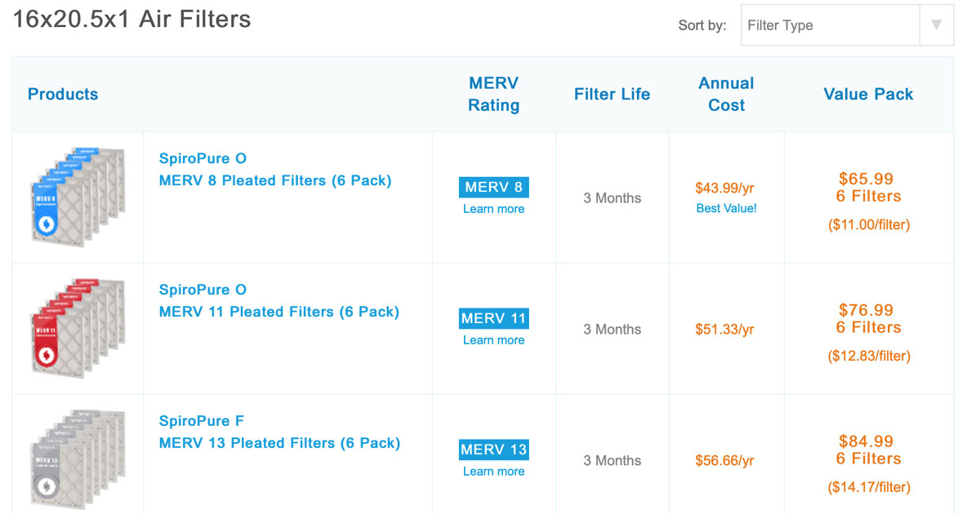
Task: Select the $76.99 6 Filters value pack
Action: pyautogui.click(x=868, y=319)
